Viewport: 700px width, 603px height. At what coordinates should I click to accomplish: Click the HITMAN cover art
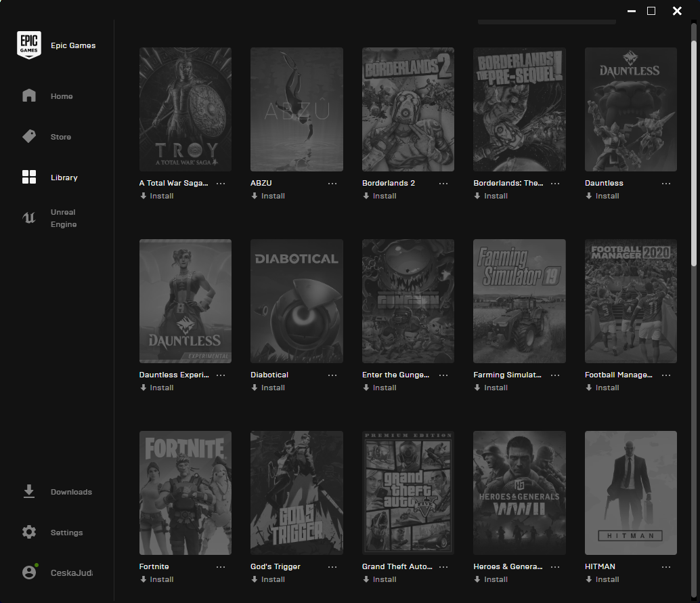631,493
